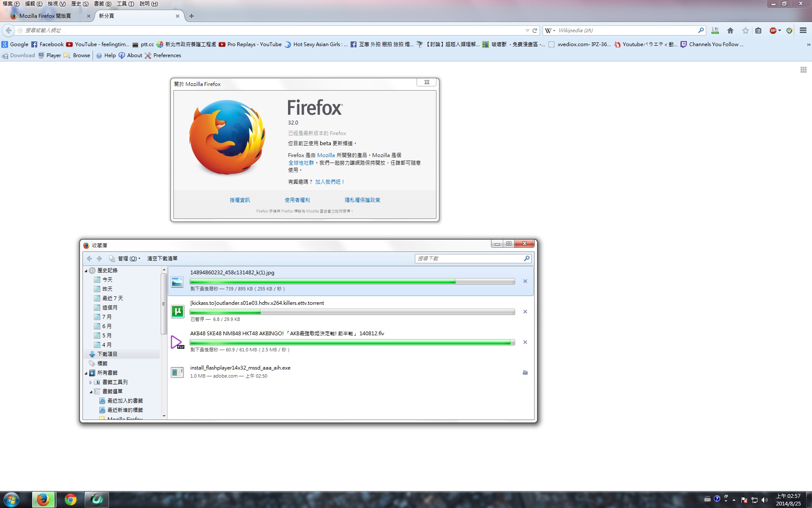Click 清空下載清單 button

(162, 259)
